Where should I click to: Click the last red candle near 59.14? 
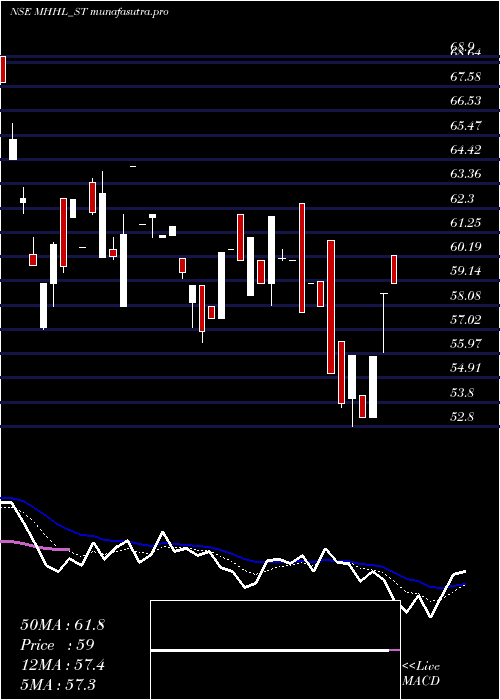(394, 269)
